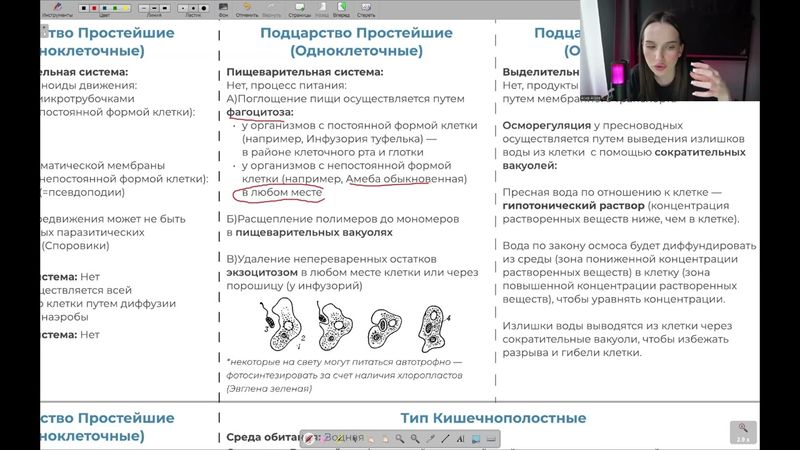Viewport: 800px width, 450px height.
Task: Click the zoom in magnifier tool
Action: (x=400, y=439)
